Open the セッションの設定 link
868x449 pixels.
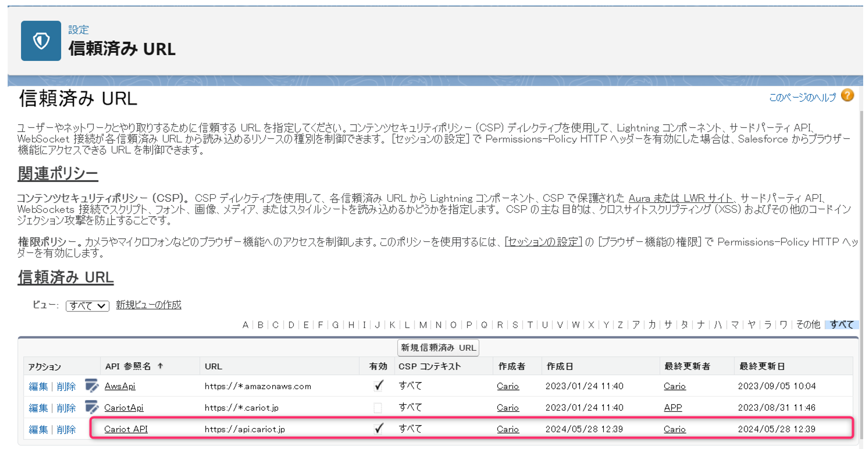pos(543,242)
